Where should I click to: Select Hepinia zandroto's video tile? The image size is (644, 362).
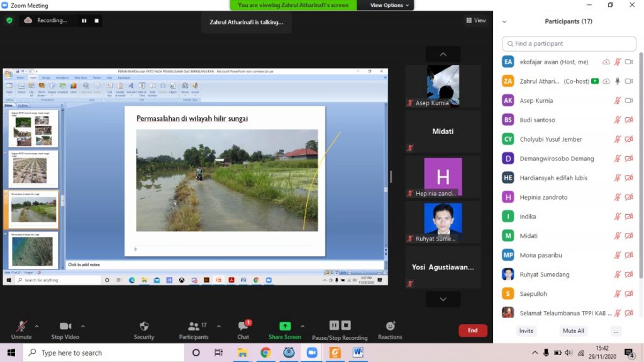point(443,176)
